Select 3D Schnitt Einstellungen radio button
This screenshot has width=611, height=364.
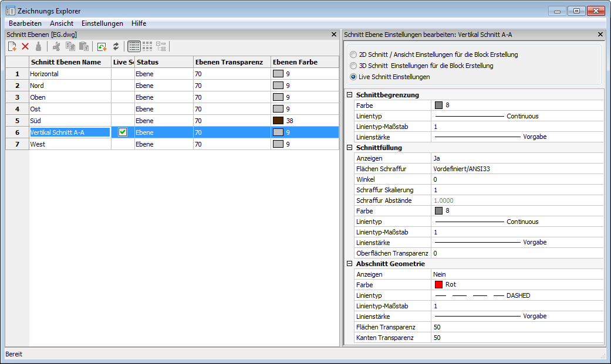(x=353, y=66)
